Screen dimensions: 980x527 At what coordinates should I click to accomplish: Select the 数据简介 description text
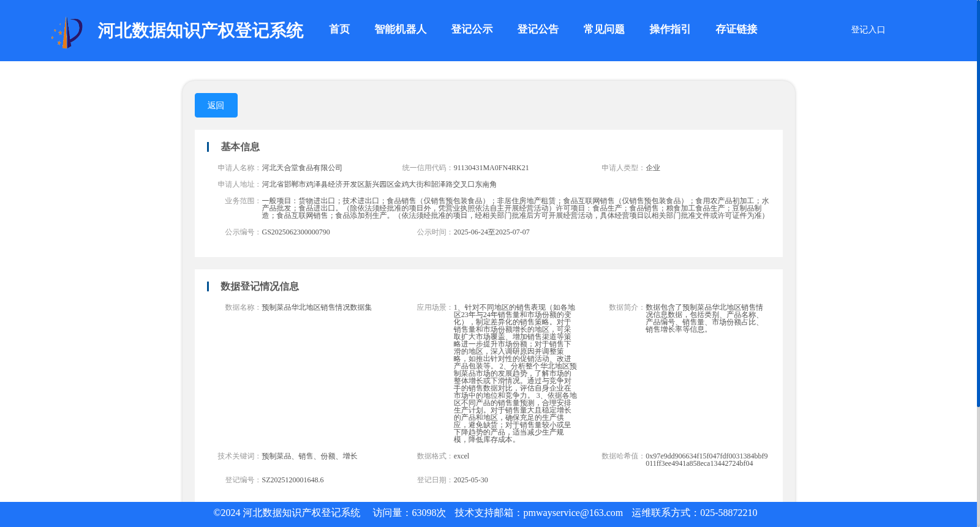pos(704,318)
